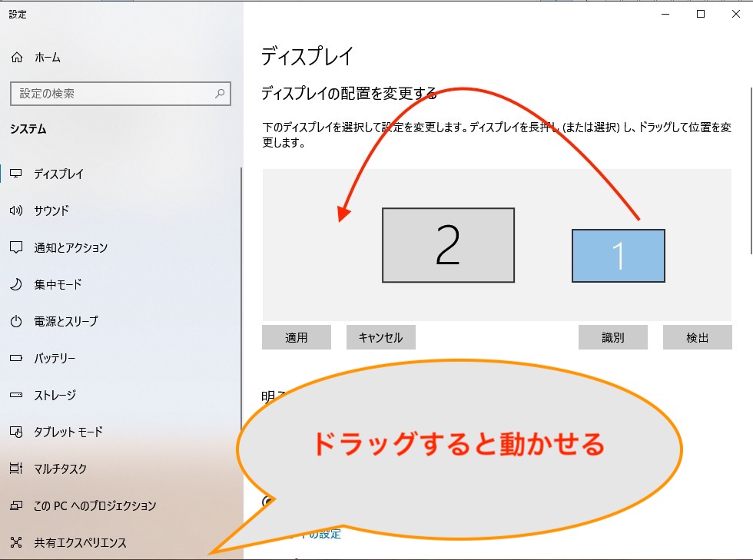Click the Focus assist moon icon
This screenshot has width=753, height=560.
pyautogui.click(x=16, y=284)
